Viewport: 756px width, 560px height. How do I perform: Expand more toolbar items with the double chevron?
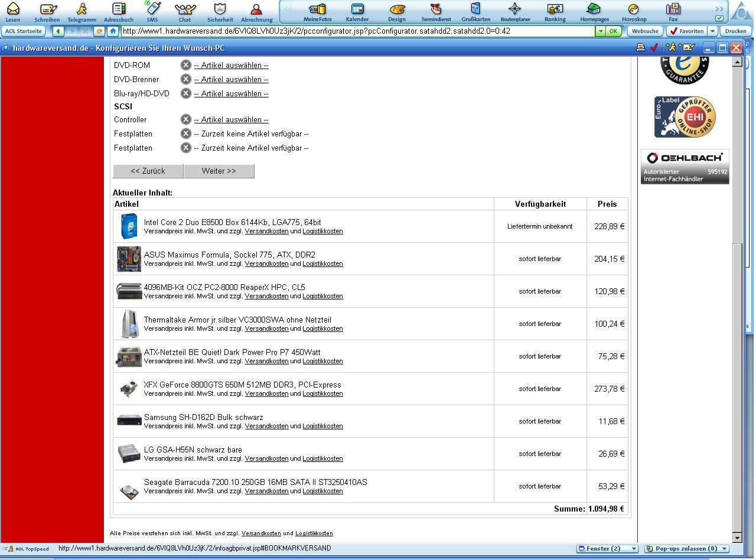coord(719,9)
